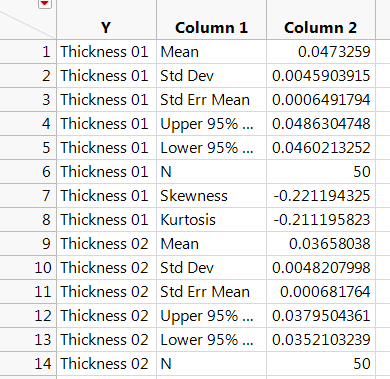
Task: Select row number 3
Action: pos(28,100)
